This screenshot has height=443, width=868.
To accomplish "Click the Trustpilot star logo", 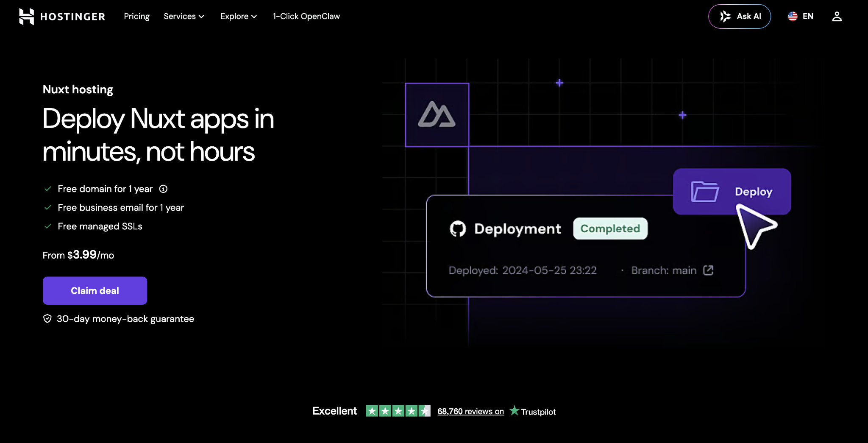I will 514,410.
